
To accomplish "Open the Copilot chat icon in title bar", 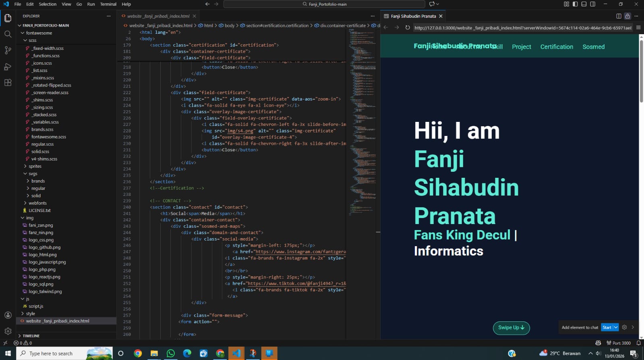I will [x=432, y=4].
